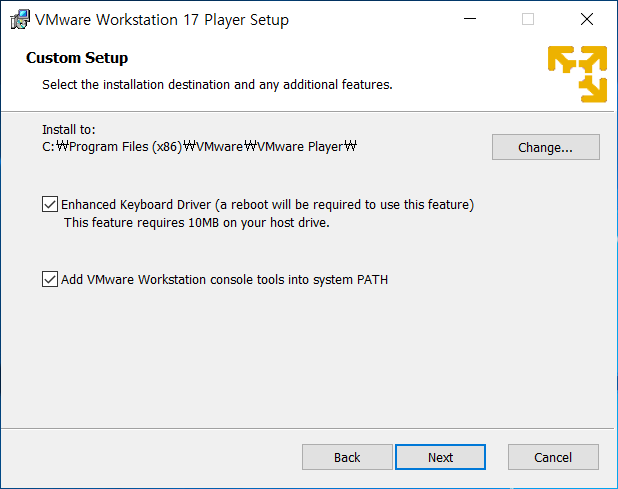
Task: Click the install path C:\Program Files (x86) text
Action: click(x=199, y=147)
